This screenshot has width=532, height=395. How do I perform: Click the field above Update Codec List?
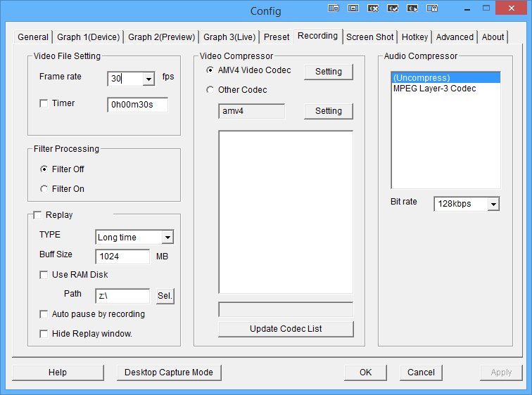286,310
